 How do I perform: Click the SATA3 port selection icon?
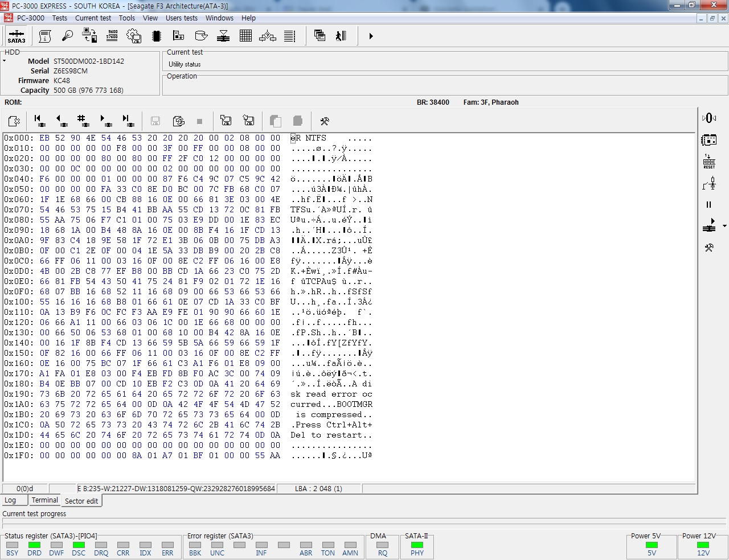tap(16, 36)
